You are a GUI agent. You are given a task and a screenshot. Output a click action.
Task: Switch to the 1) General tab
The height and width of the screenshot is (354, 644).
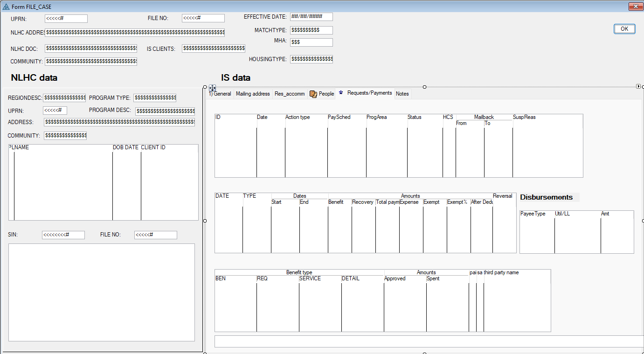point(220,94)
